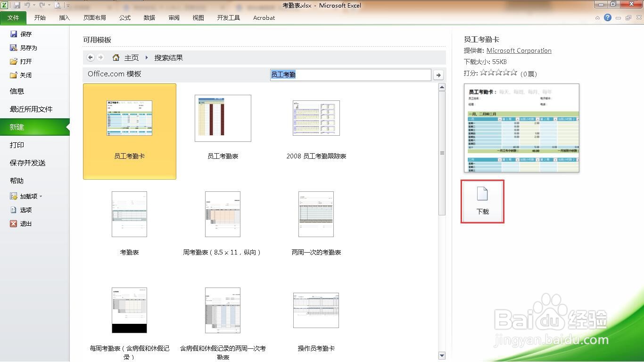The width and height of the screenshot is (644, 362).
Task: Switch to the 审阅 ribbon tab
Action: coord(174,17)
